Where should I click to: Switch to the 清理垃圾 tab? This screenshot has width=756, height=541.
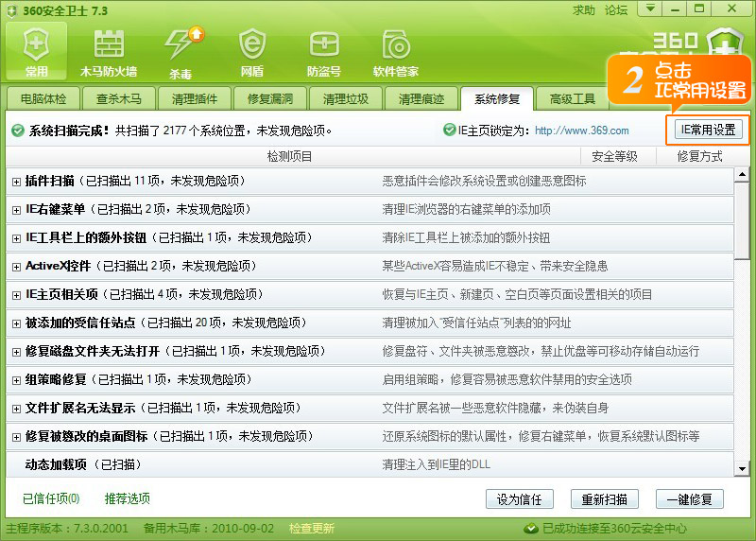[x=346, y=98]
